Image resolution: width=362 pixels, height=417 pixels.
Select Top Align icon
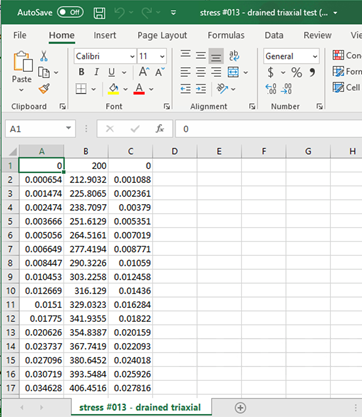click(186, 54)
